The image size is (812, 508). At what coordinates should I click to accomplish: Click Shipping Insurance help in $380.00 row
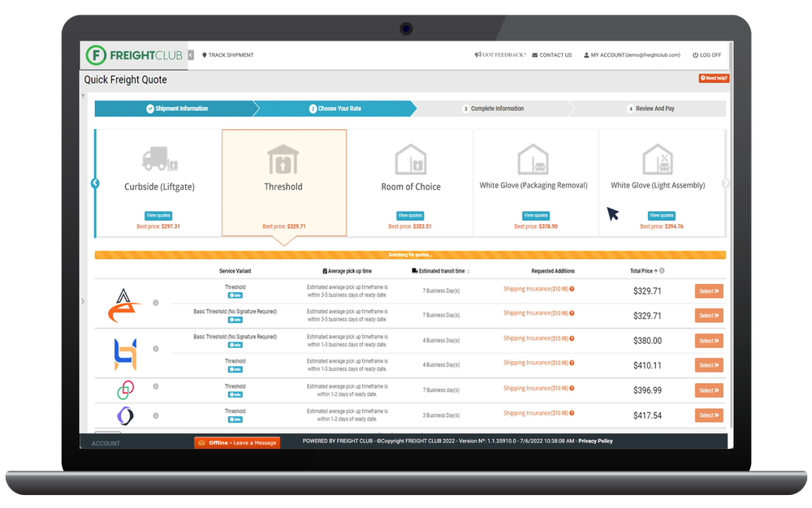(572, 338)
